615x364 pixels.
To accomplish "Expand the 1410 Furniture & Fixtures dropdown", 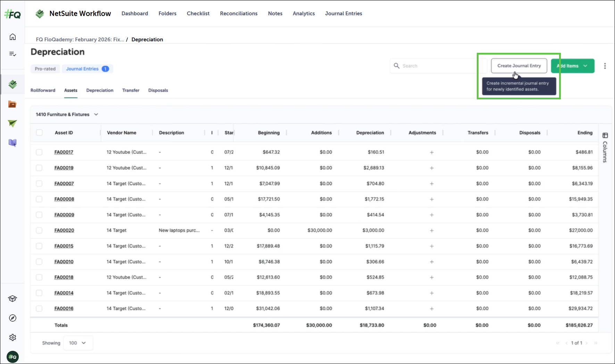I will tap(67, 114).
